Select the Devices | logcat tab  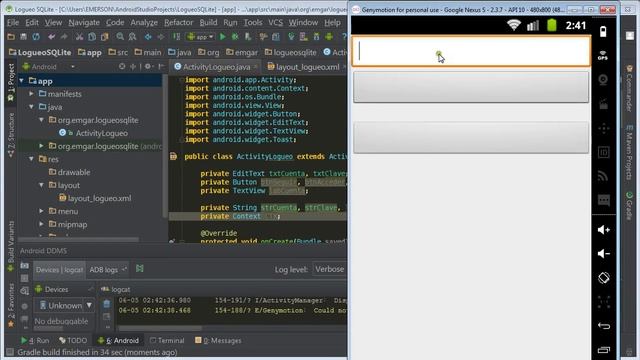[59, 270]
